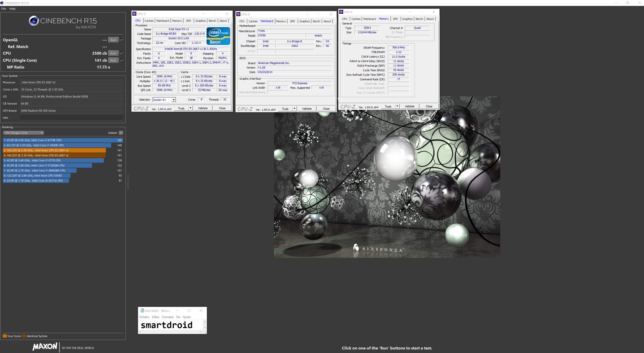Click the smartdroid text in Notepad
Screen dimensions: 644x353
coord(166,325)
